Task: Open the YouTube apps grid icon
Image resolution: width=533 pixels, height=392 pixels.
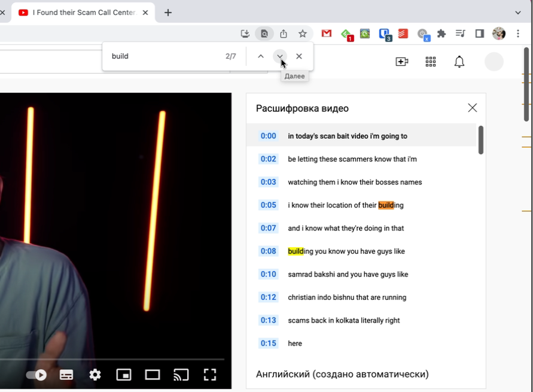Action: (431, 62)
